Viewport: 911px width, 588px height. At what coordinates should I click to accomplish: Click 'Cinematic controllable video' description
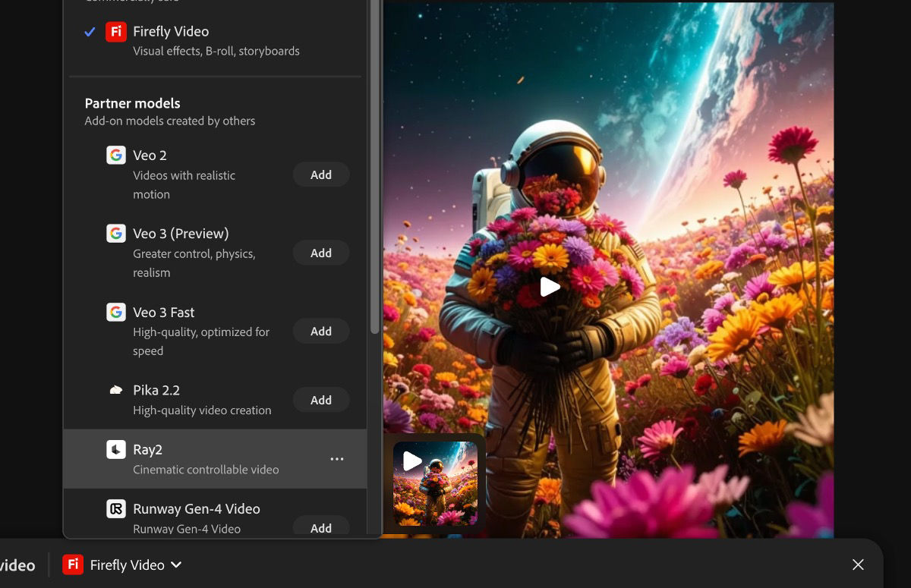206,470
